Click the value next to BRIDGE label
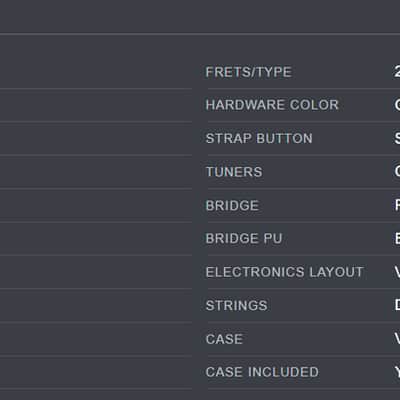 click(397, 205)
